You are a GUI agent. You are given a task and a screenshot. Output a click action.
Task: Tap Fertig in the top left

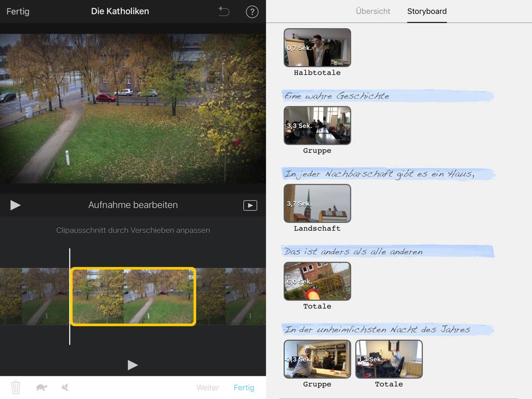pyautogui.click(x=18, y=11)
